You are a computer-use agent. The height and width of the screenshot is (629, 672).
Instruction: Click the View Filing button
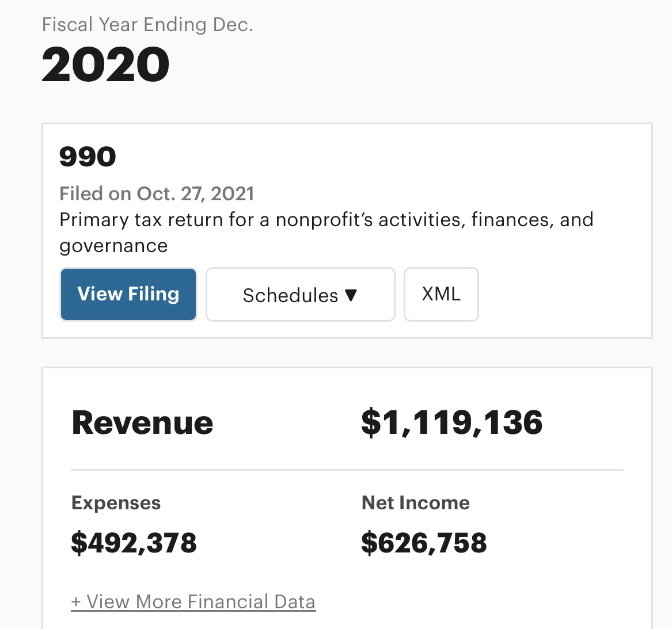128,294
